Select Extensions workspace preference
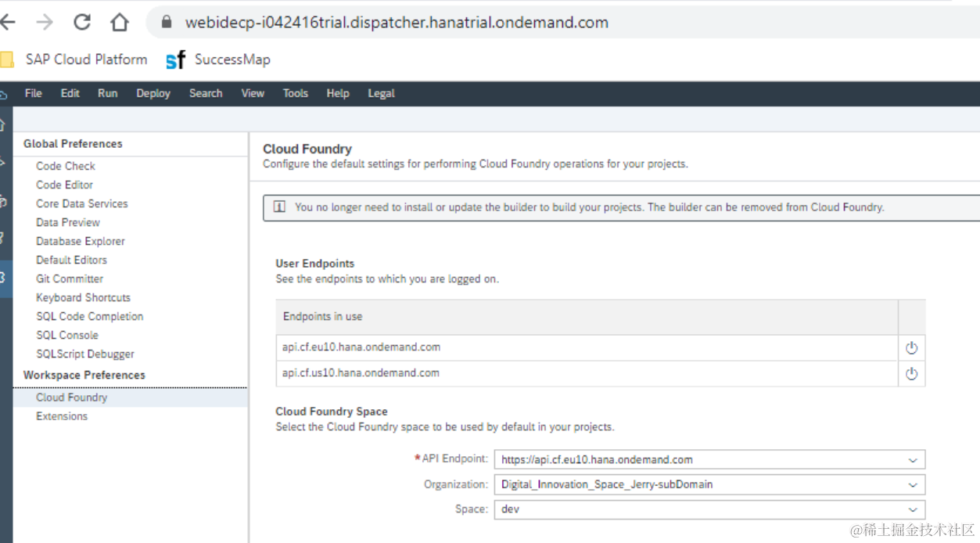Image resolution: width=980 pixels, height=543 pixels. click(x=62, y=416)
